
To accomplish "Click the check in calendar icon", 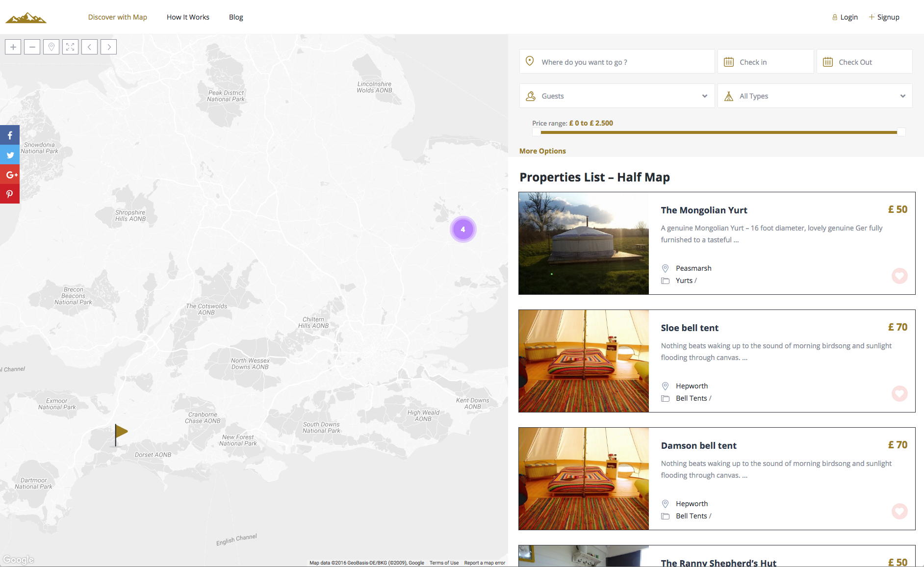I will 729,62.
